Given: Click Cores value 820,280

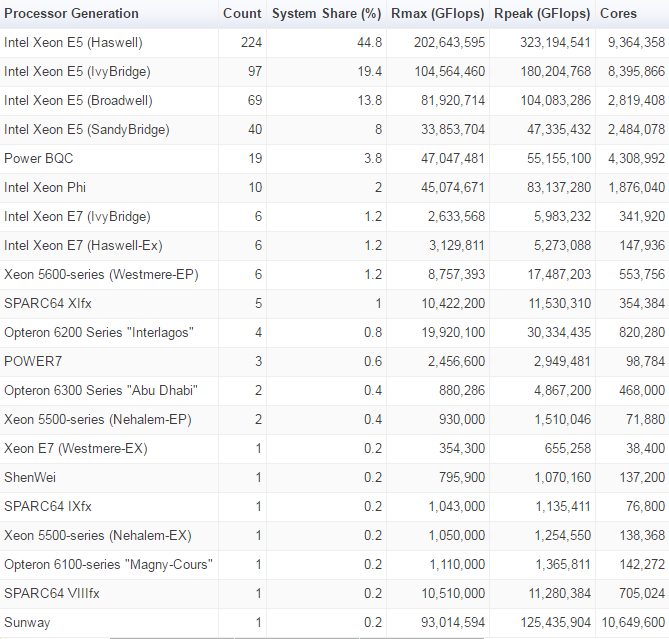Looking at the screenshot, I should coord(642,333).
